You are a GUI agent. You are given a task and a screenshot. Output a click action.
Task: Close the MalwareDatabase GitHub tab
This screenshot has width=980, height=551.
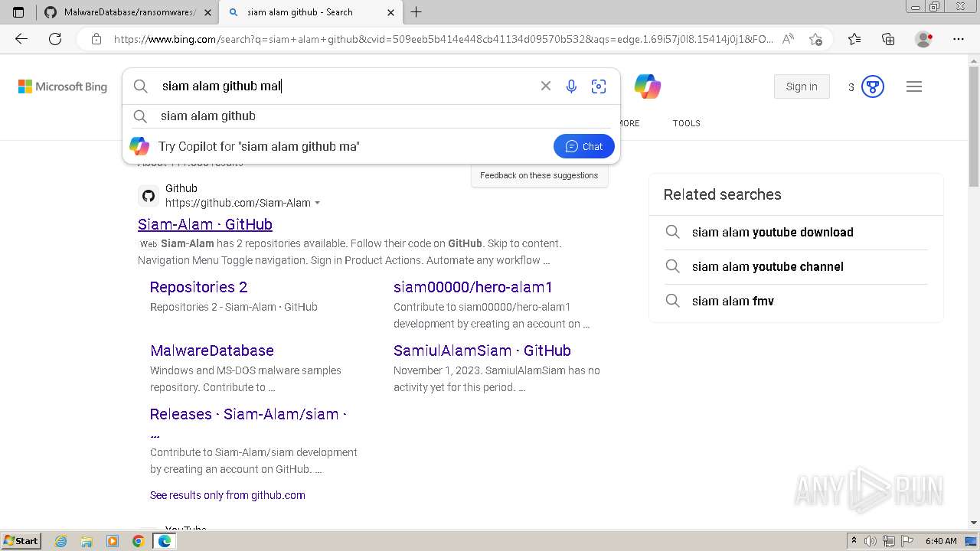(x=207, y=12)
